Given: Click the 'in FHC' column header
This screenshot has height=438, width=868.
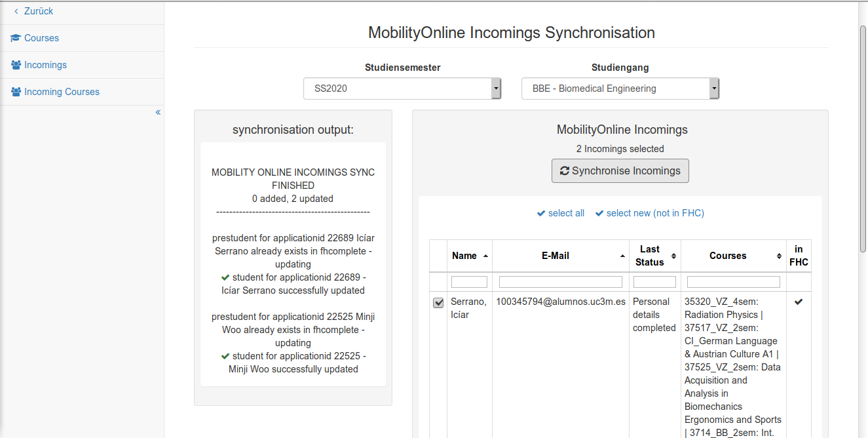Looking at the screenshot, I should point(799,256).
